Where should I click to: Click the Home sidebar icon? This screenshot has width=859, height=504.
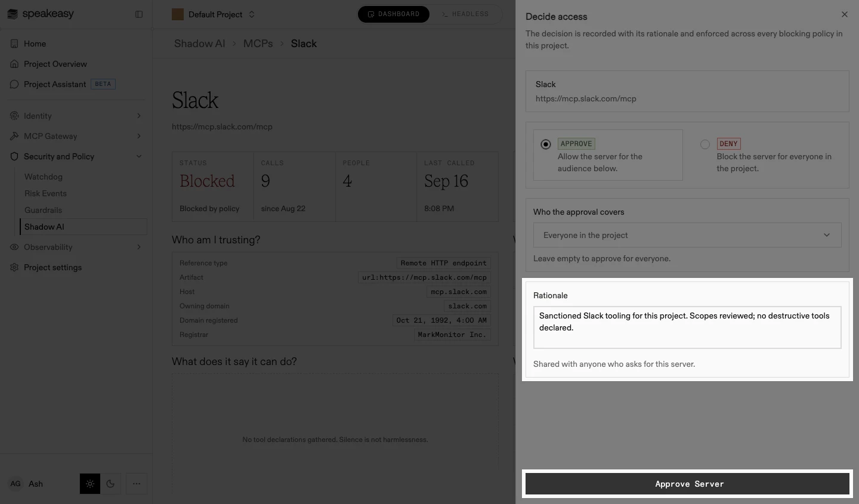coord(14,44)
